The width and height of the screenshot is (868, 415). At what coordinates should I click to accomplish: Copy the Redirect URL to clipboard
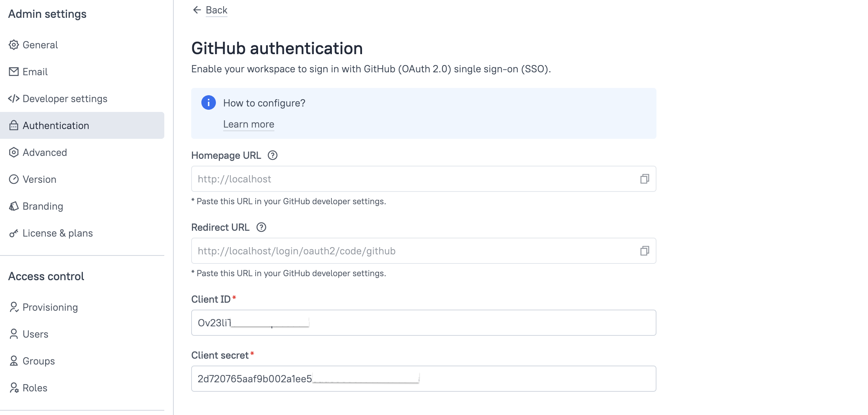pyautogui.click(x=644, y=251)
